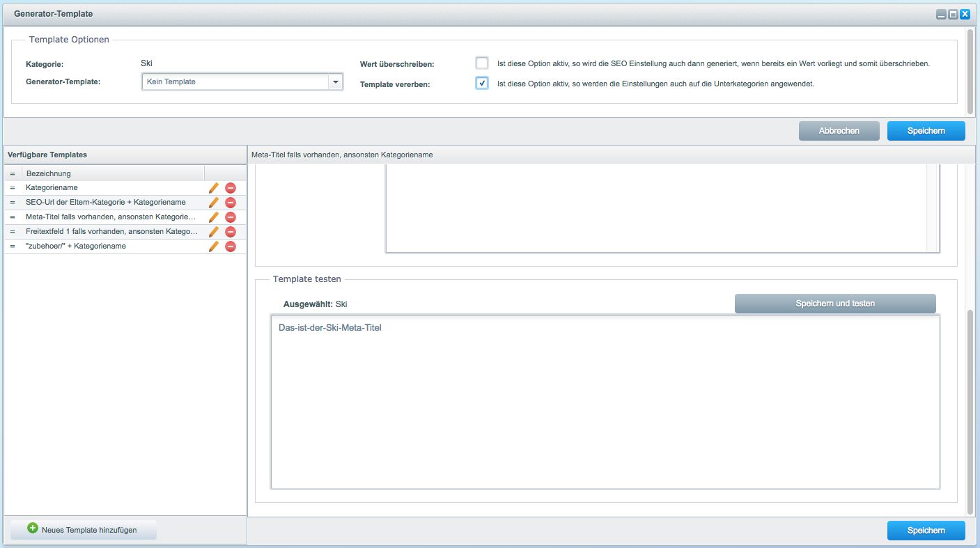Delete the Meta-Titel falls vorhanden template
This screenshot has height=548, width=980.
coord(231,217)
